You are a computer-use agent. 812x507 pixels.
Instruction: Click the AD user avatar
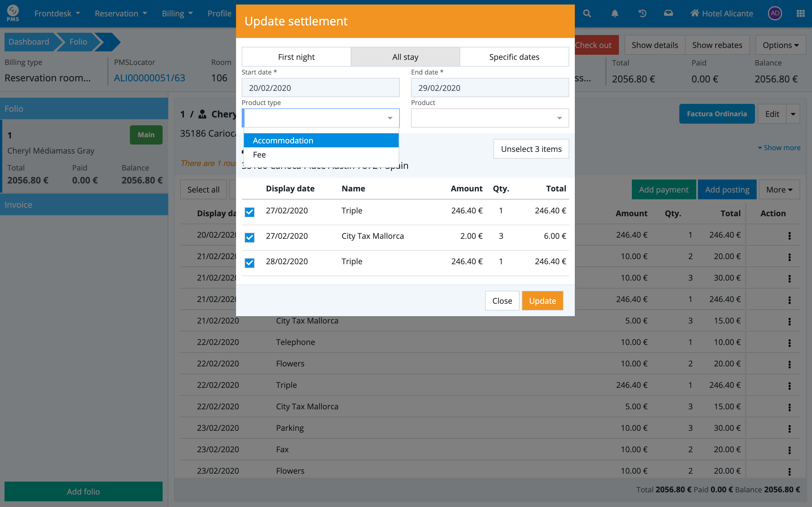pyautogui.click(x=774, y=14)
